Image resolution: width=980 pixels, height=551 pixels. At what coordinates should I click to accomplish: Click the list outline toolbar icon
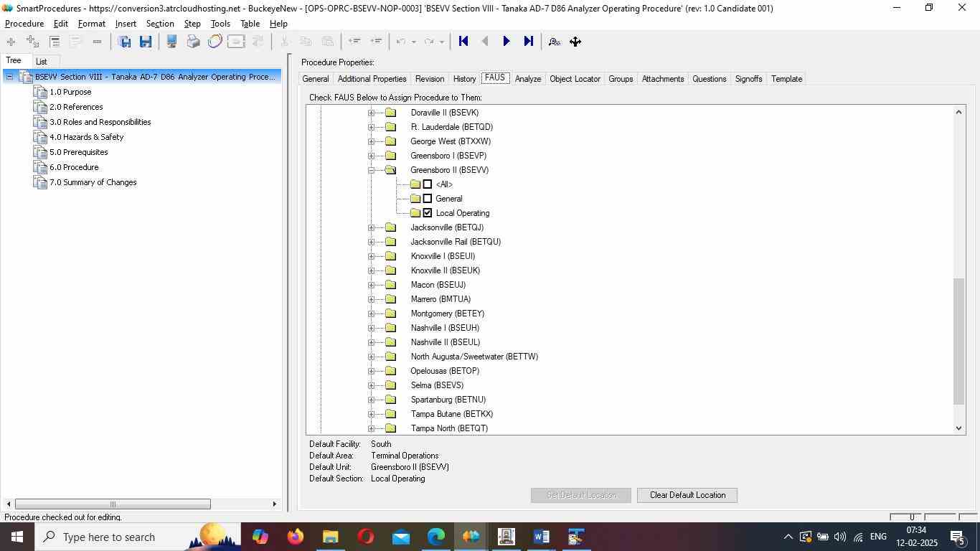[x=55, y=42]
